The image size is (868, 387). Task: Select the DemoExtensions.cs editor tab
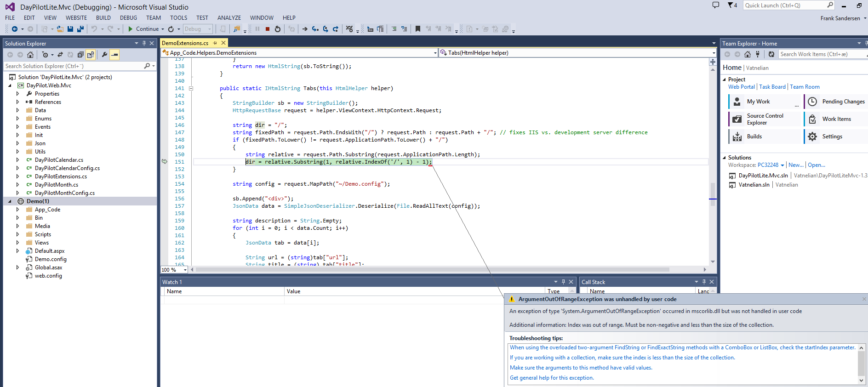[x=185, y=43]
